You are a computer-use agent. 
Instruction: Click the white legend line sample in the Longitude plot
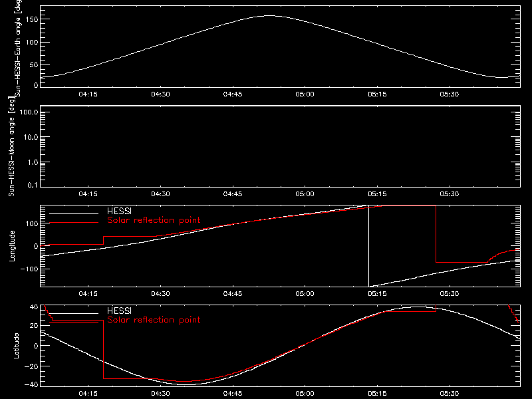(74, 213)
